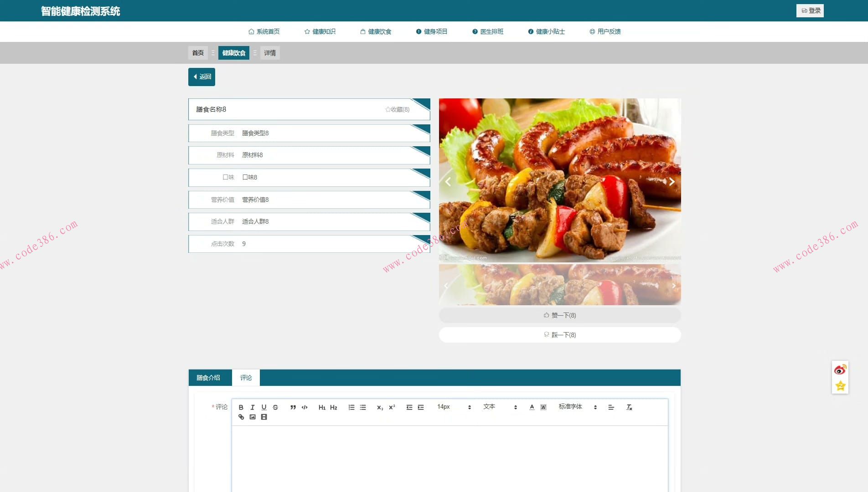This screenshot has width=868, height=492.
Task: Click the 详情 breadcrumb
Action: (x=270, y=53)
